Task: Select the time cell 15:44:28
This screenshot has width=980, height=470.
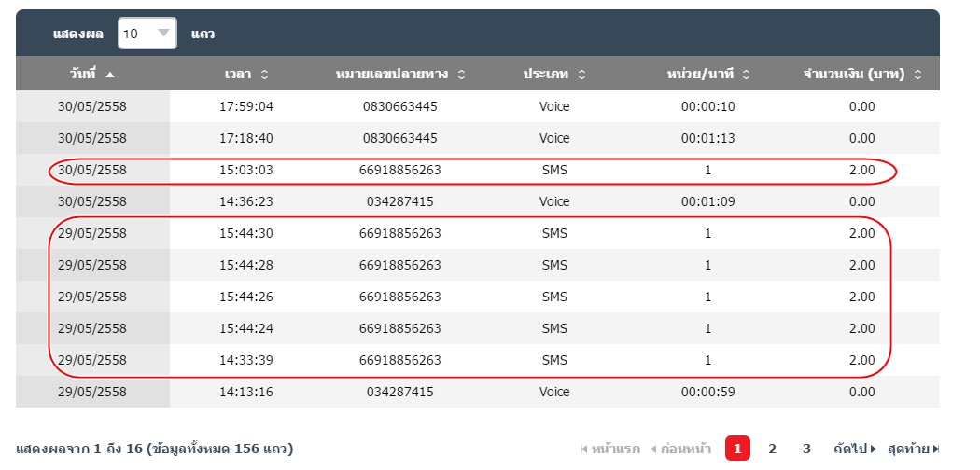Action: coord(246,265)
